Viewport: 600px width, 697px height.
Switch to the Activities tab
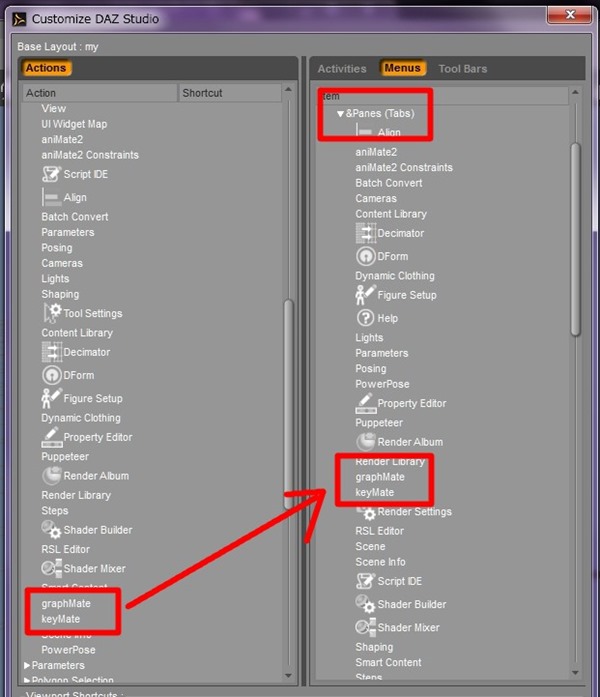click(342, 69)
